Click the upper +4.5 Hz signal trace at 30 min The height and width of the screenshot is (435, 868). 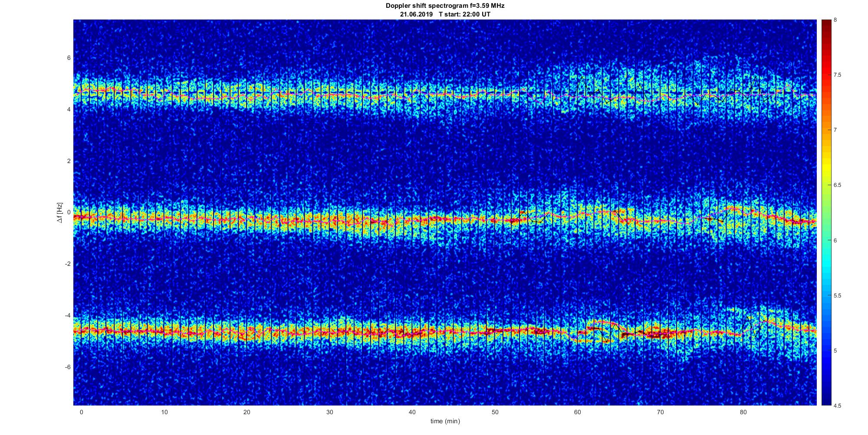click(x=330, y=95)
